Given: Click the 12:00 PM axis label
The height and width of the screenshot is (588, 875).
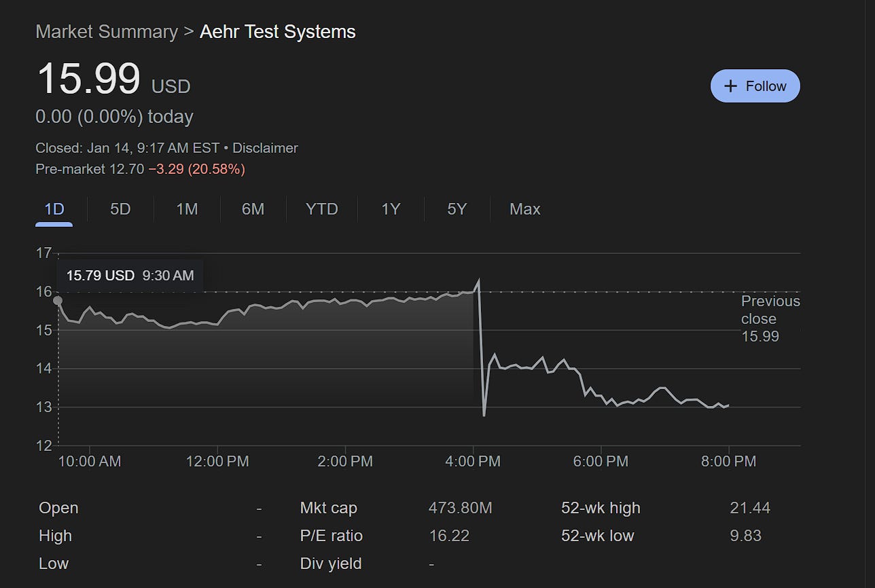Looking at the screenshot, I should point(217,462).
